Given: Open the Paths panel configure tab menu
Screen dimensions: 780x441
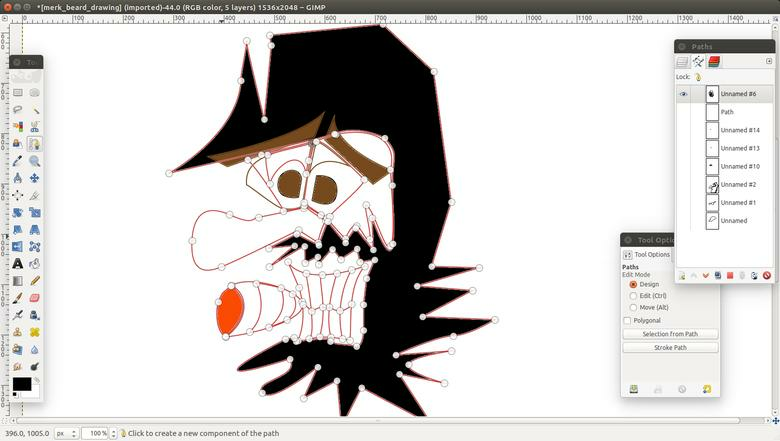Looking at the screenshot, I should click(x=769, y=61).
